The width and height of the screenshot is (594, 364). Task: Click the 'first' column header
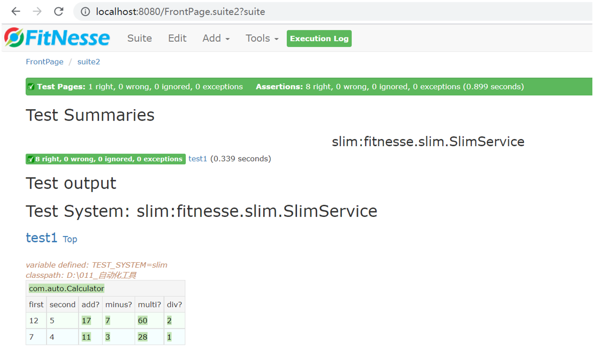point(36,305)
